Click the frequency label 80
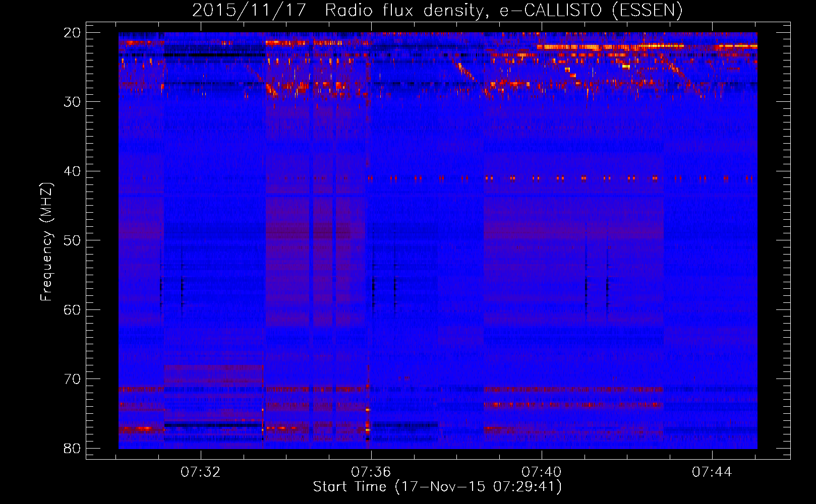 pyautogui.click(x=73, y=449)
